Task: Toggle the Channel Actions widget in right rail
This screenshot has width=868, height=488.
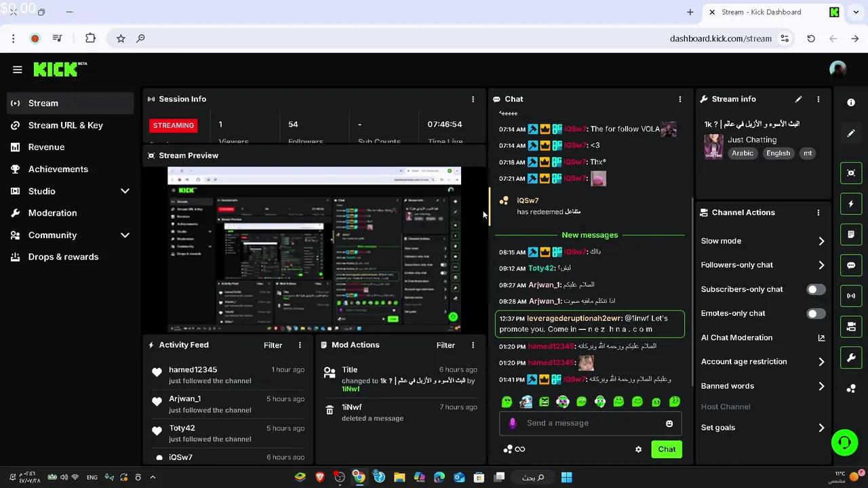Action: tap(851, 327)
